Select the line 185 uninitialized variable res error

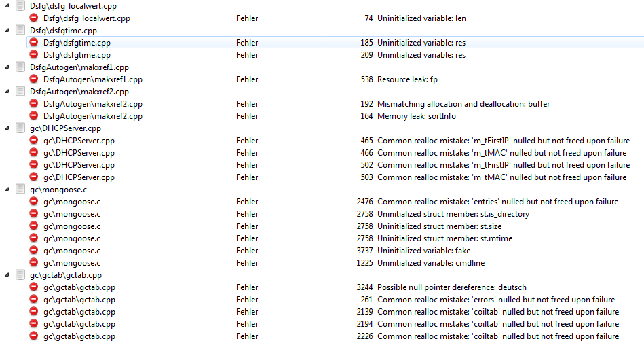421,43
